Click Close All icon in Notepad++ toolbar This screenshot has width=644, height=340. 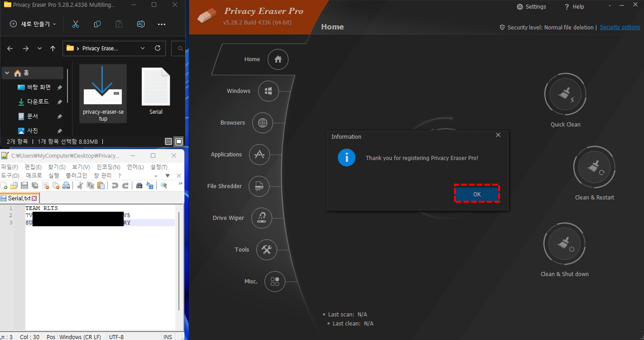56,185
